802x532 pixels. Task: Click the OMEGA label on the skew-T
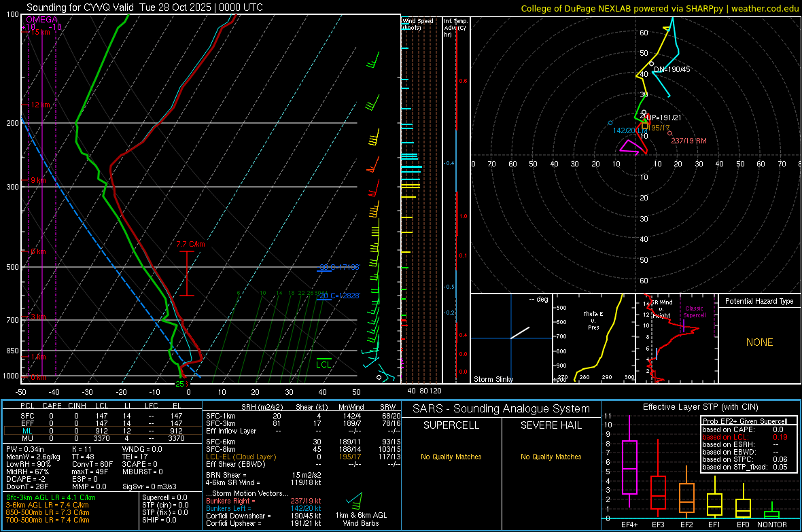(41, 20)
